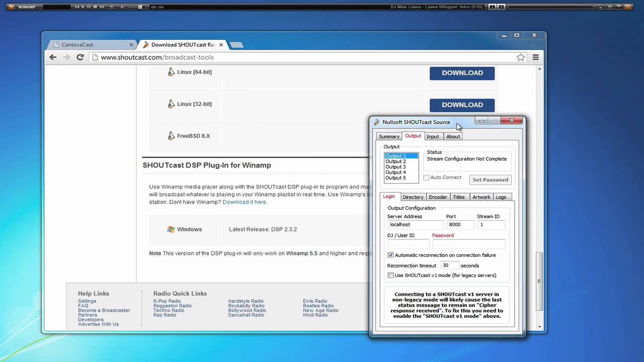Screen dimensions: 644x362
Task: Open the Hardstyle Radio link
Action: 246,301
